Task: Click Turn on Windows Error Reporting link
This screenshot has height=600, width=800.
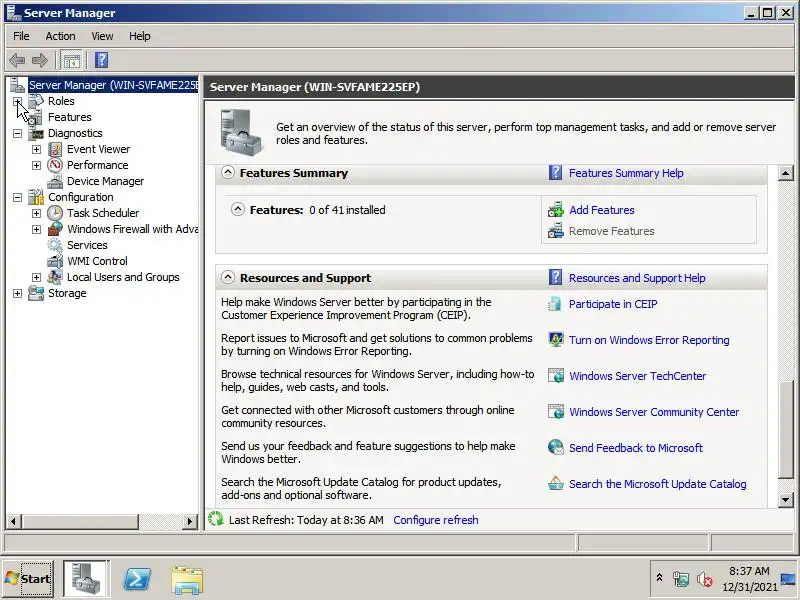Action: [649, 340]
